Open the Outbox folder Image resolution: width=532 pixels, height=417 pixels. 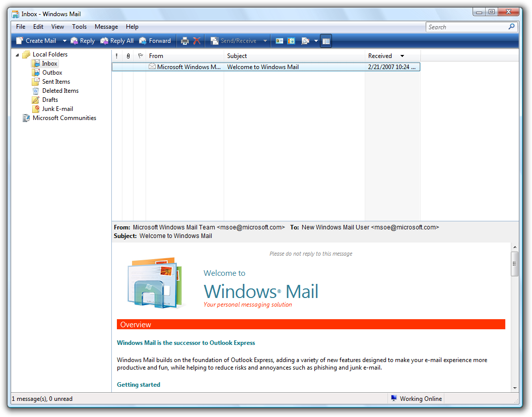(52, 73)
